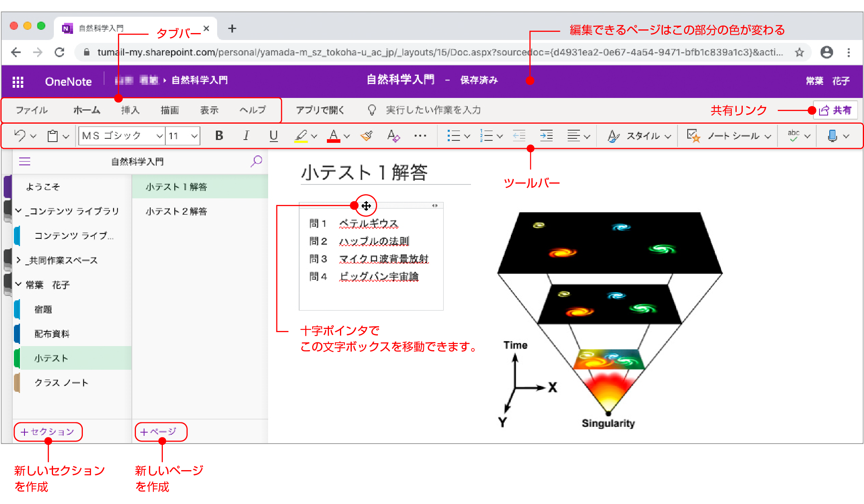
Task: Click the undo arrow icon
Action: click(x=20, y=135)
